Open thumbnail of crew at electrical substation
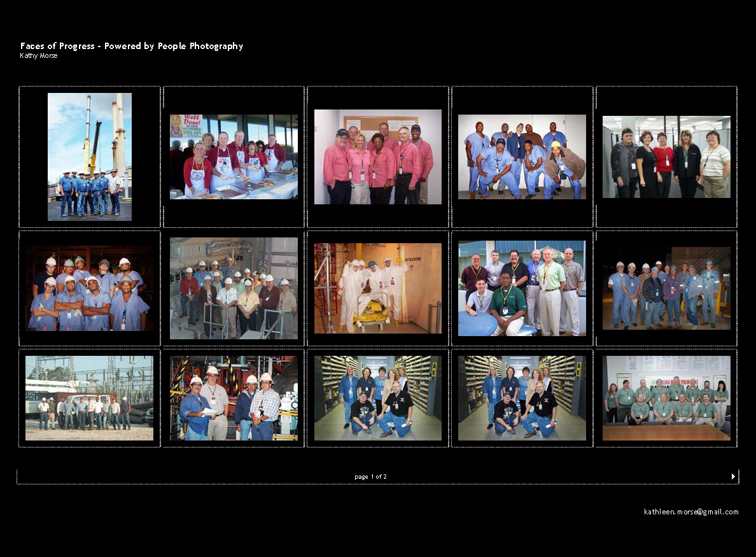Image resolution: width=756 pixels, height=557 pixels. [90, 398]
